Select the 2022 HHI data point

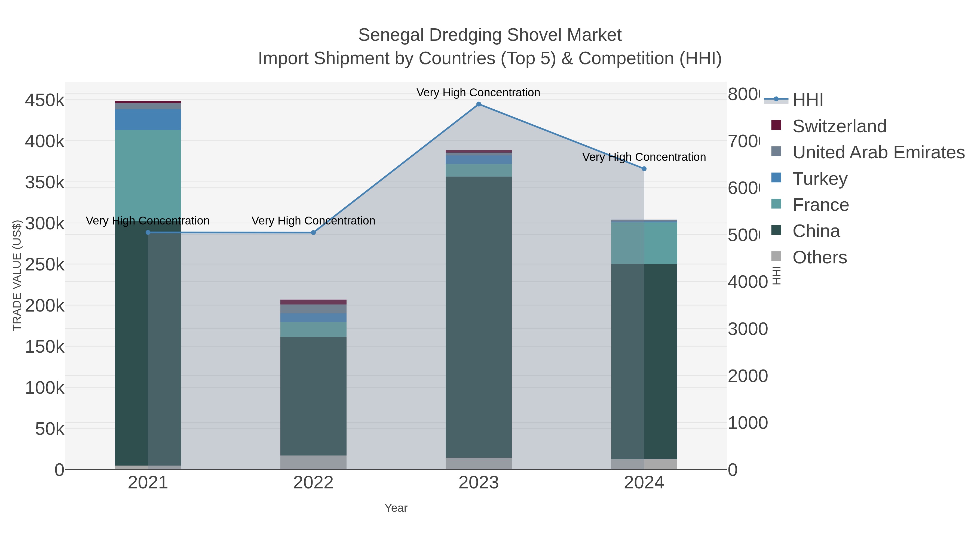coord(314,233)
